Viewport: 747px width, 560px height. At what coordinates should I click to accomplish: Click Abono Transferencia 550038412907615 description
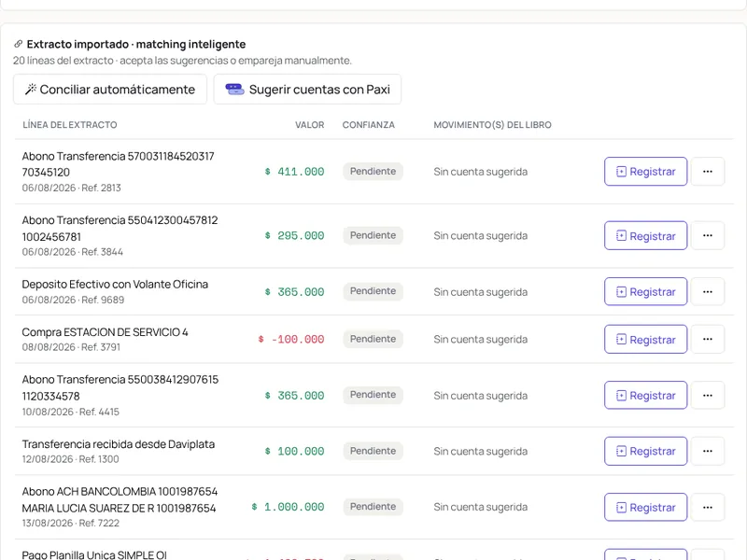[120, 387]
